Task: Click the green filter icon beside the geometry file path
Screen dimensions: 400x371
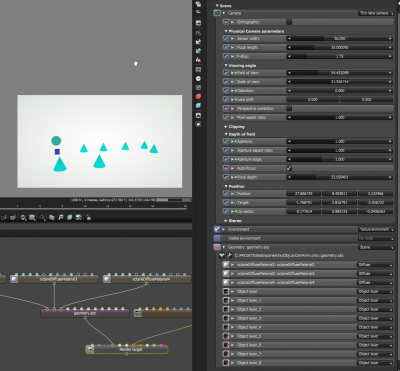Action: tap(222, 256)
